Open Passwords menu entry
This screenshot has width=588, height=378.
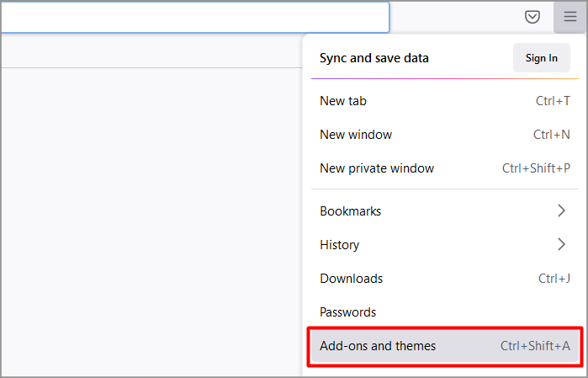[x=348, y=311]
